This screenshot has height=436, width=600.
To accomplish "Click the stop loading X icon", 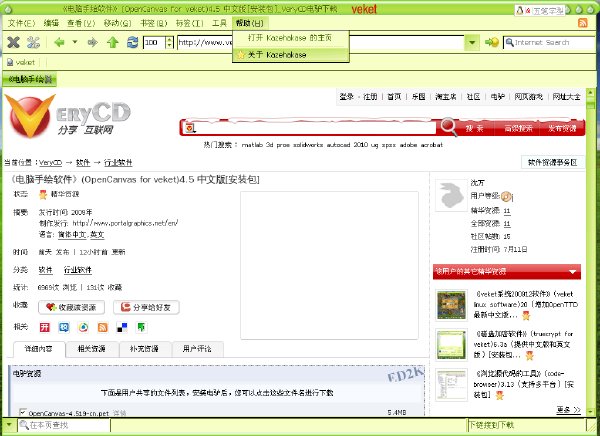I will (x=13, y=42).
